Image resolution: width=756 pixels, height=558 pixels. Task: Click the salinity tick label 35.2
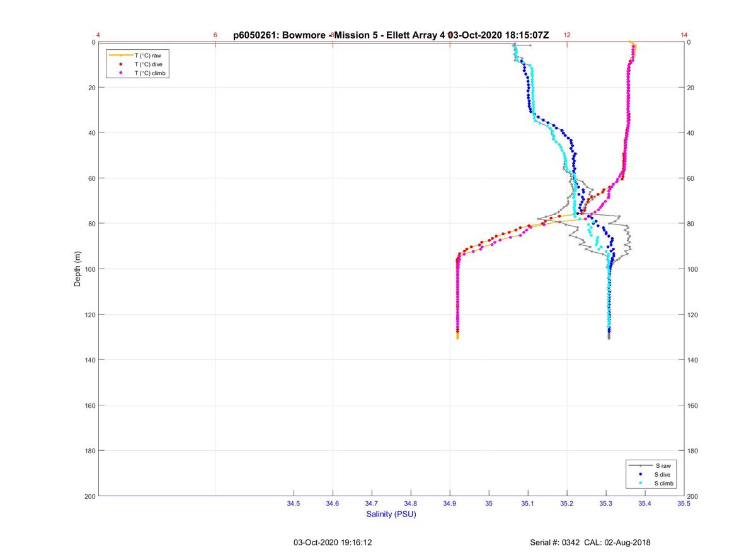point(567,504)
